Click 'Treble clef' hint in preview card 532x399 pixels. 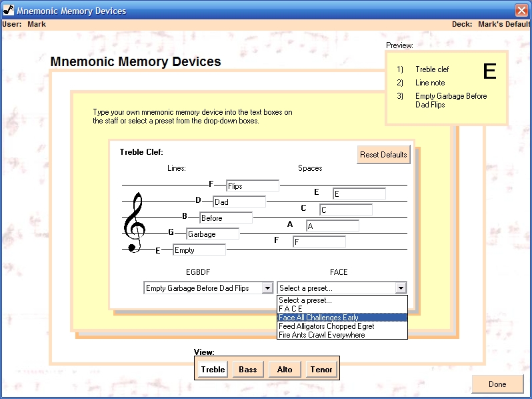coord(432,69)
